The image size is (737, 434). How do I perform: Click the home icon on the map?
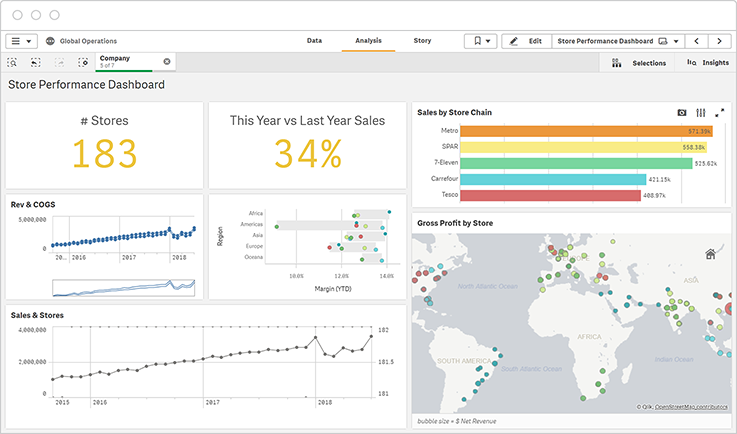pyautogui.click(x=710, y=254)
